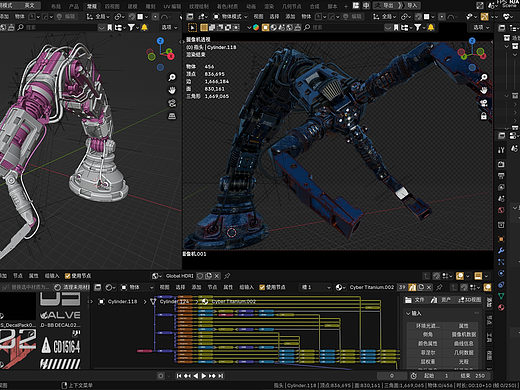Image resolution: width=520 pixels, height=390 pixels.
Task: Unlink the Cyber Titanium.002 material
Action: pyautogui.click(x=429, y=287)
